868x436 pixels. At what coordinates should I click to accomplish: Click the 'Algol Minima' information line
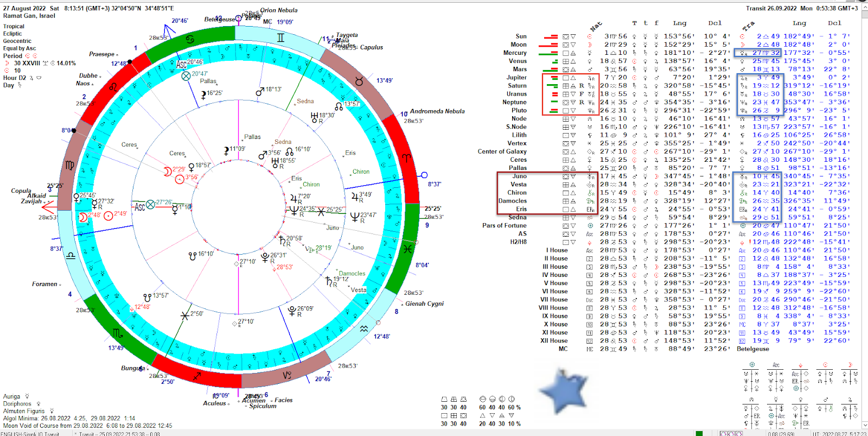pyautogui.click(x=69, y=418)
